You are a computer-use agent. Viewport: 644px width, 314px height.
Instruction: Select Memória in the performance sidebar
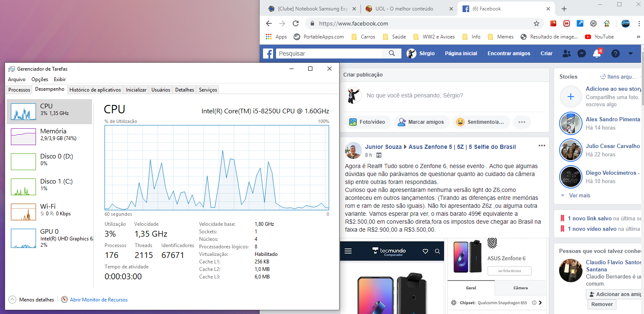[49, 137]
